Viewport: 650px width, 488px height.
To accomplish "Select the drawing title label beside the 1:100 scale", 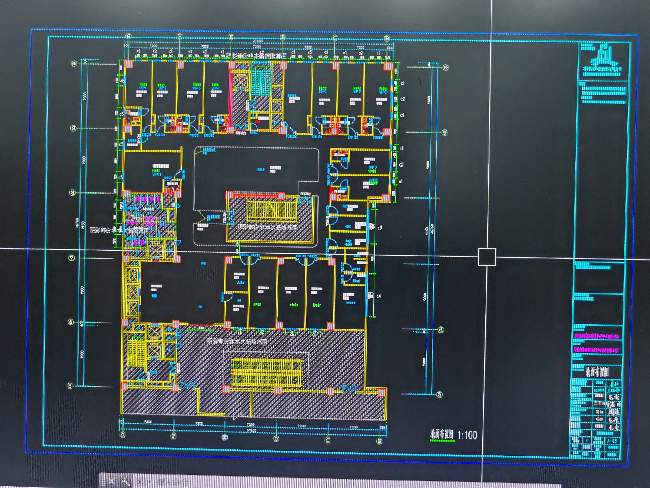I will 434,435.
